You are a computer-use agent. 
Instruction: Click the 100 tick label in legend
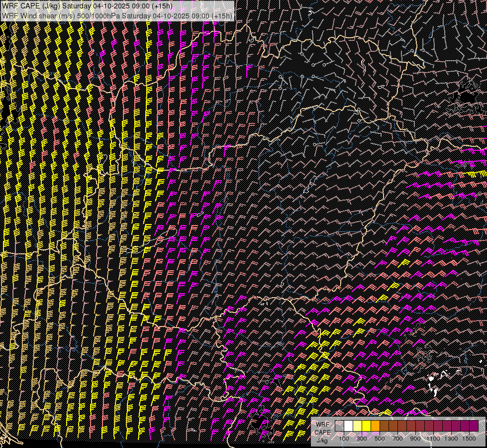[x=344, y=439]
